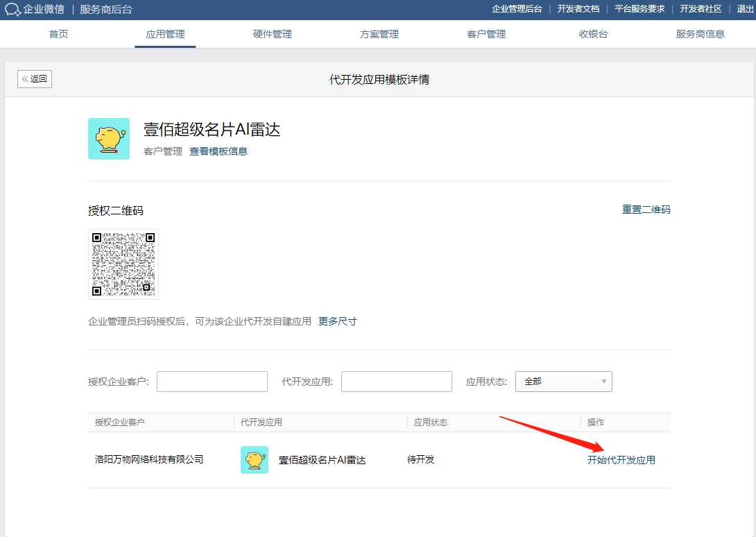Open 企业管理后台 link

point(517,9)
